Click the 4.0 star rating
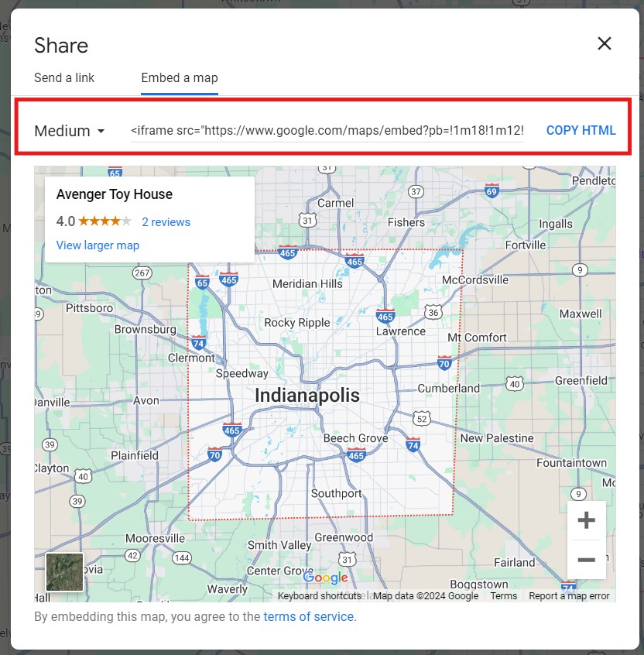Screen dimensions: 644x655 pyautogui.click(x=94, y=221)
